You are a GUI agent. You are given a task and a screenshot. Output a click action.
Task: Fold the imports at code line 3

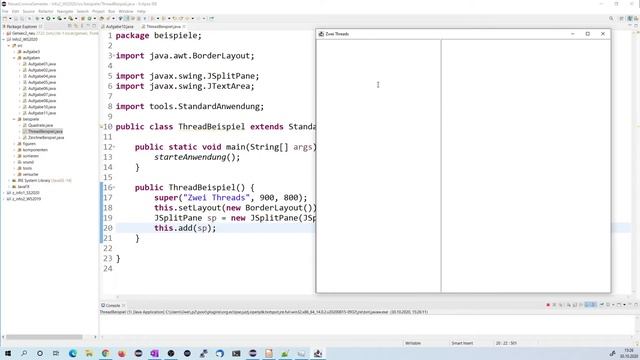[x=114, y=55]
